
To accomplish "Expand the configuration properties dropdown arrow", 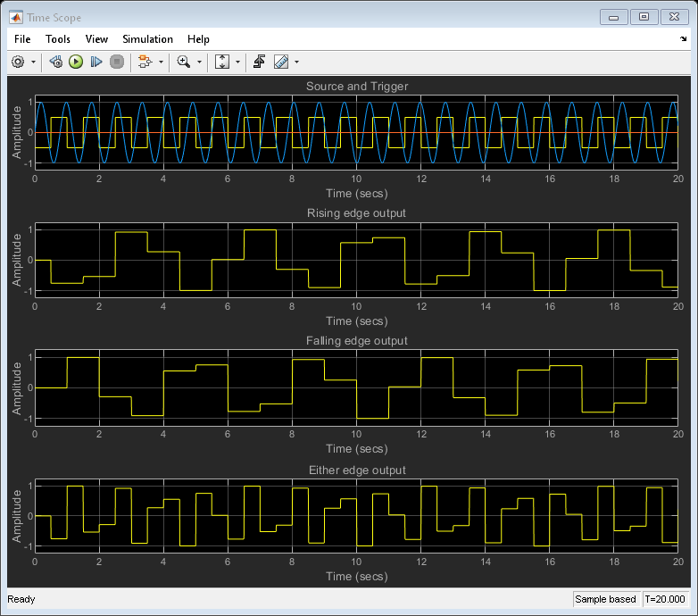I will click(33, 62).
